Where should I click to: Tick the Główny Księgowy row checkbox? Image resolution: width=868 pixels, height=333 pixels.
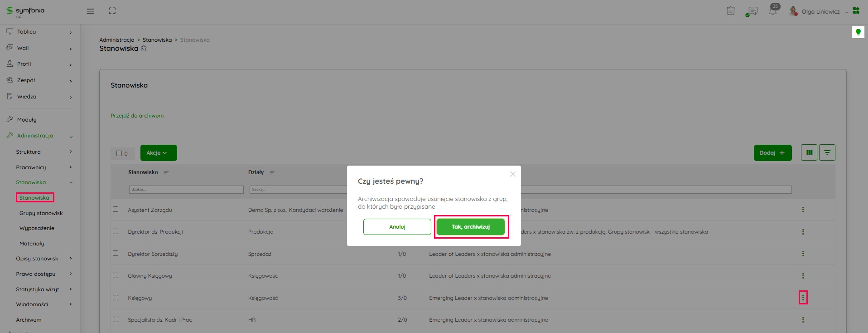(x=116, y=275)
